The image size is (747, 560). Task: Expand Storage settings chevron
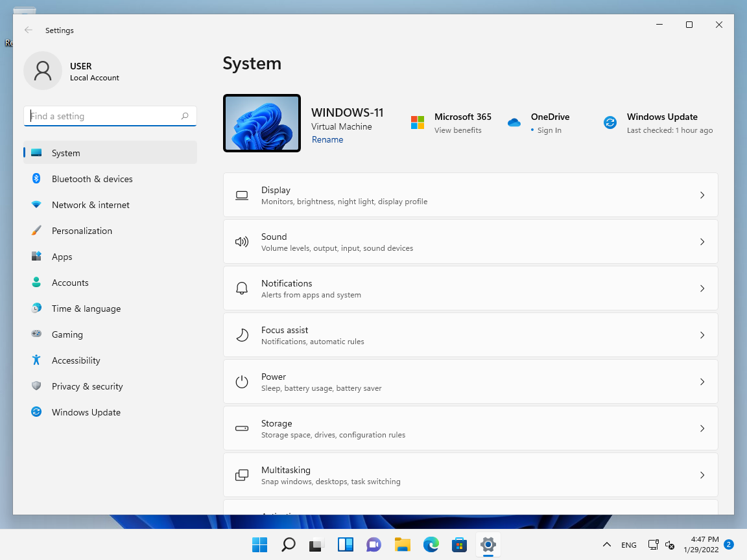[702, 428]
